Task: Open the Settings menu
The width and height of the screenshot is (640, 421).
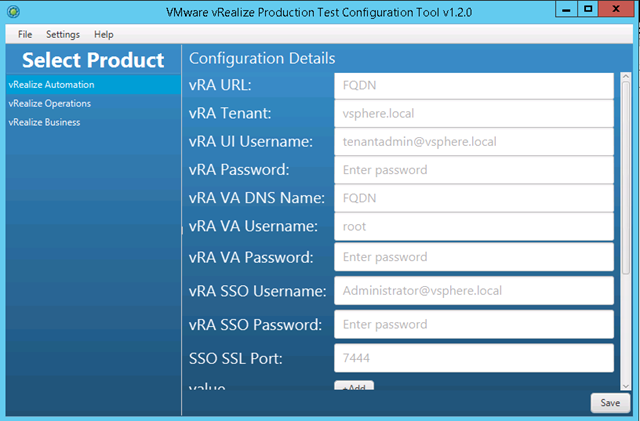Action: pos(63,34)
